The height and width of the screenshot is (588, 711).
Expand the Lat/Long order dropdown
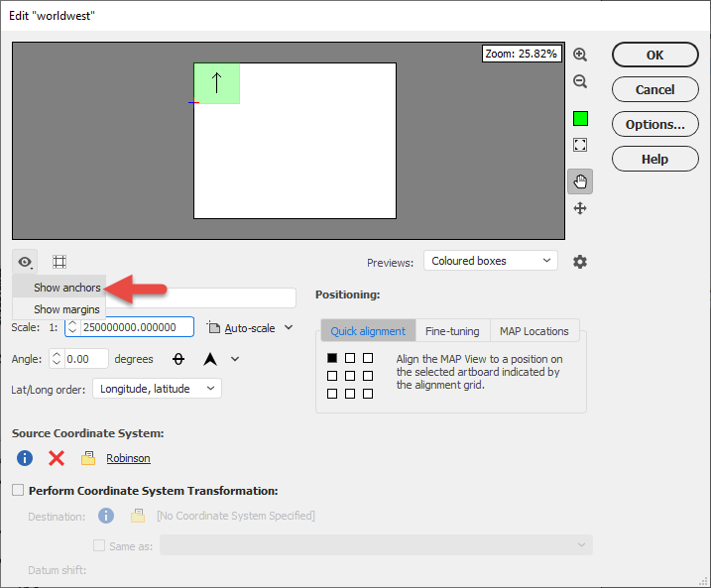(x=157, y=389)
